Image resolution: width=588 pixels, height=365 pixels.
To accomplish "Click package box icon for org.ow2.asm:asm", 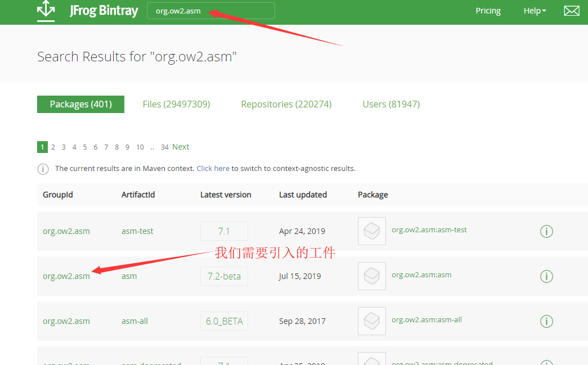I will 371,276.
